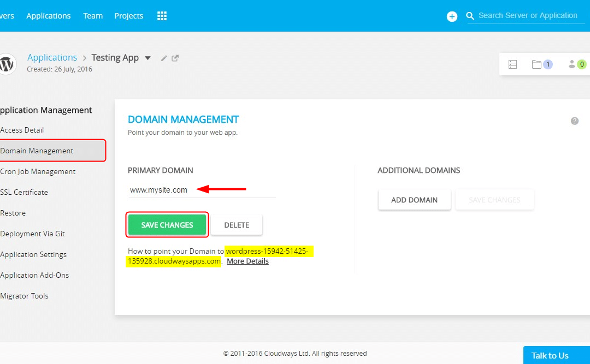
Task: Open application via external link icon
Action: coord(175,58)
